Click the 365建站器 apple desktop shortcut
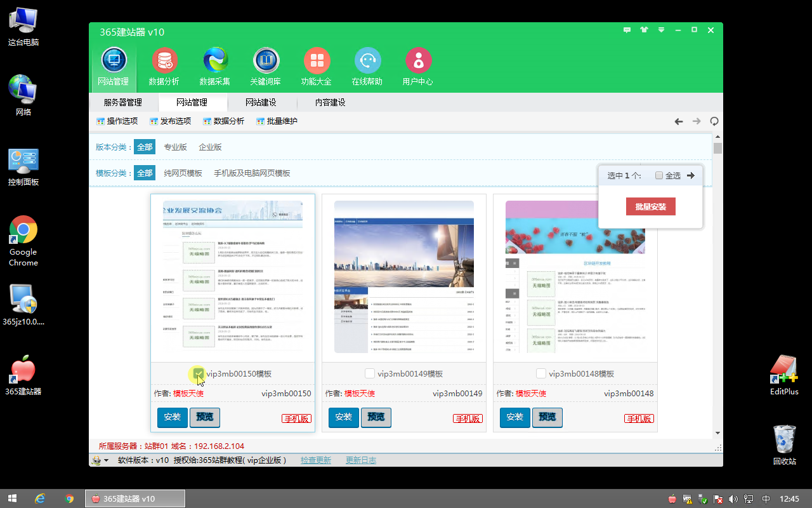The height and width of the screenshot is (508, 812). tap(23, 375)
